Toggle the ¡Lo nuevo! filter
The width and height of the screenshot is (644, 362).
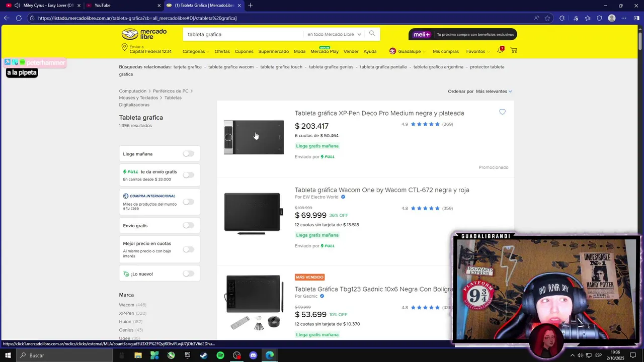click(x=188, y=274)
